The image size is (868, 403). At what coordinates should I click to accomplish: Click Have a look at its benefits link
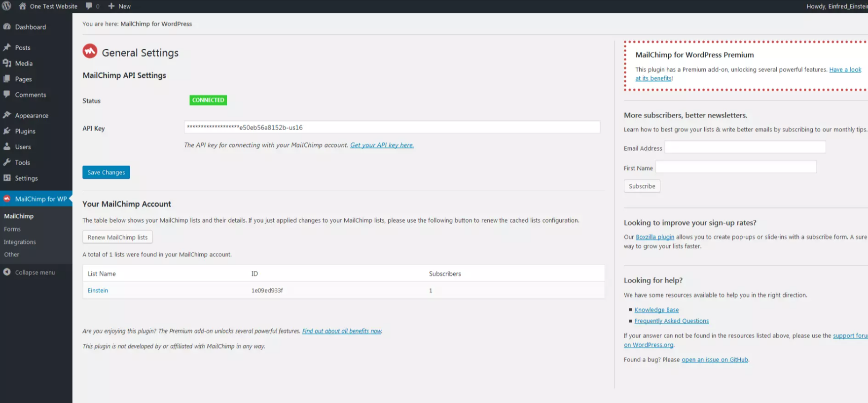pos(845,70)
